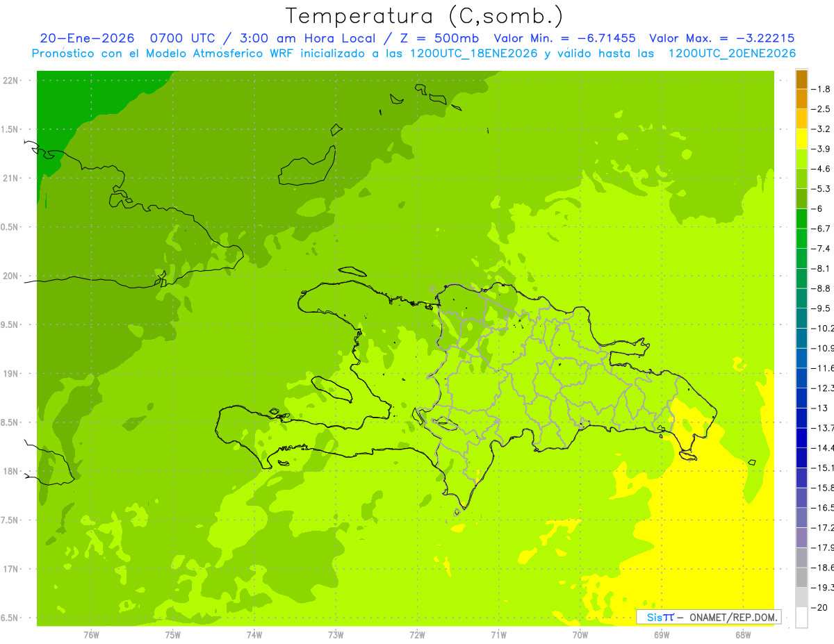Screen dimensions: 834x644
Task: Select the colorbar segment between -2.5 and -3.2
Action: coord(801,119)
